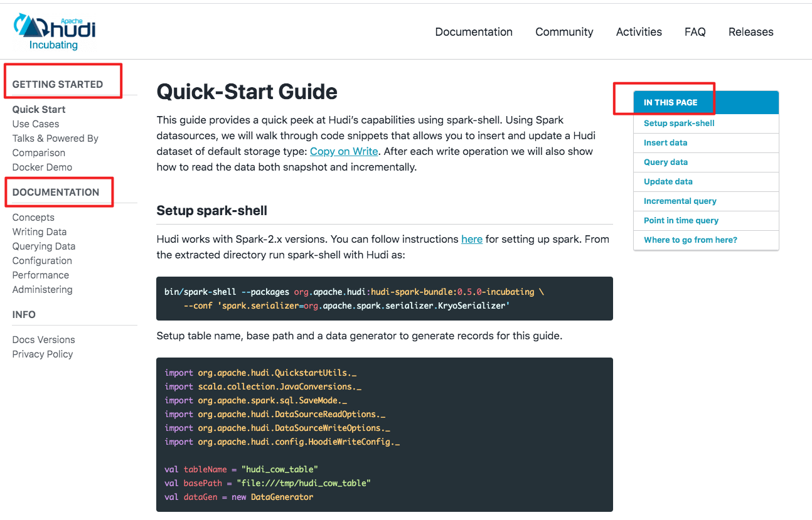Jump to 'Where to go from here?' section

point(690,240)
